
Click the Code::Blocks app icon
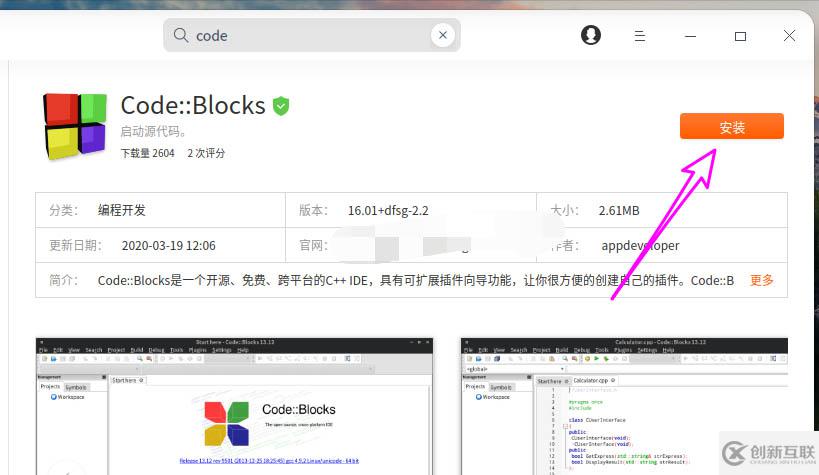[x=75, y=126]
